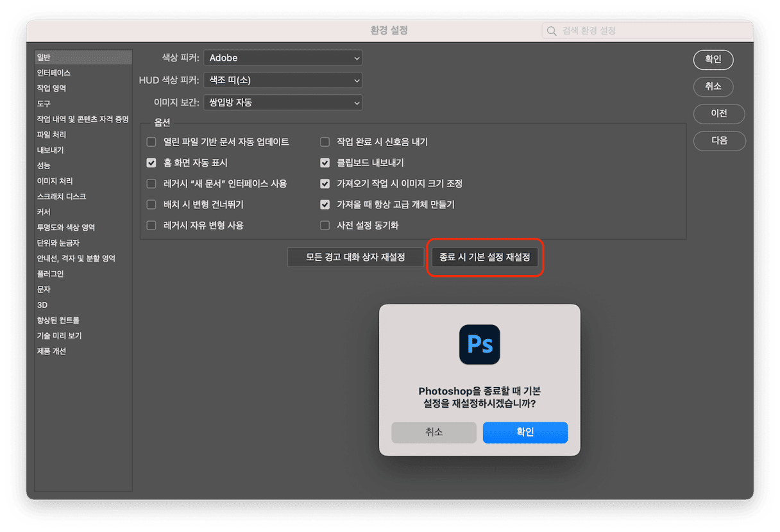Confirm reset with blue 확인 button
Viewport: 780px width, 532px height.
(525, 432)
